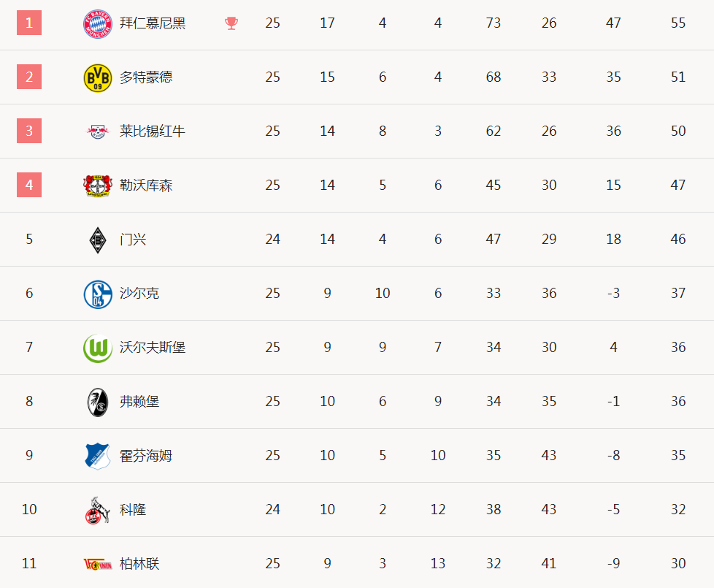Open the 拜仁慕尼黑 team link
714x588 pixels.
tap(153, 23)
